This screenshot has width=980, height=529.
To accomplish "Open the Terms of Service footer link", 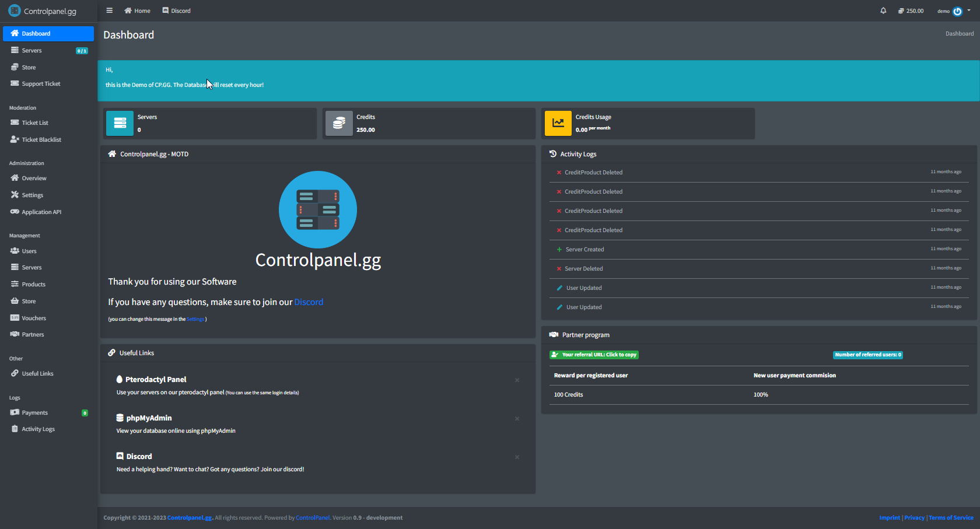I will (951, 518).
